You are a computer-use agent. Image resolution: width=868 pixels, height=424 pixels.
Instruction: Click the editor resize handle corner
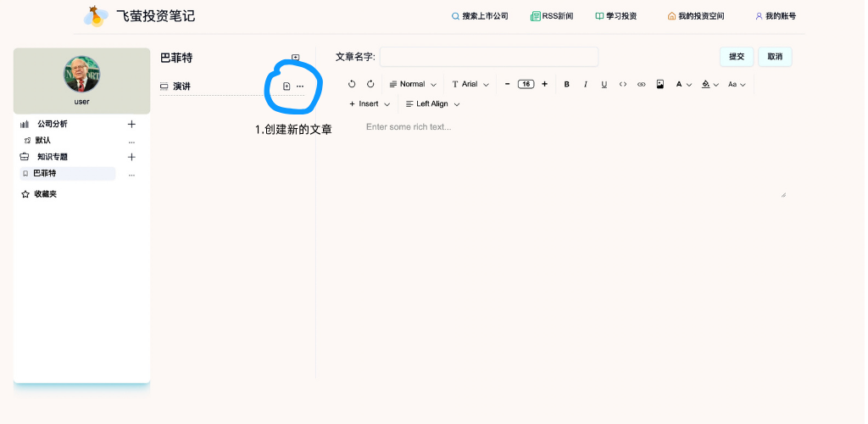coord(782,195)
